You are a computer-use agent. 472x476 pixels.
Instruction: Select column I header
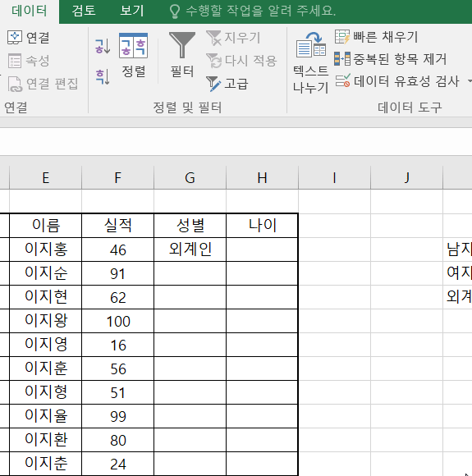tap(335, 177)
